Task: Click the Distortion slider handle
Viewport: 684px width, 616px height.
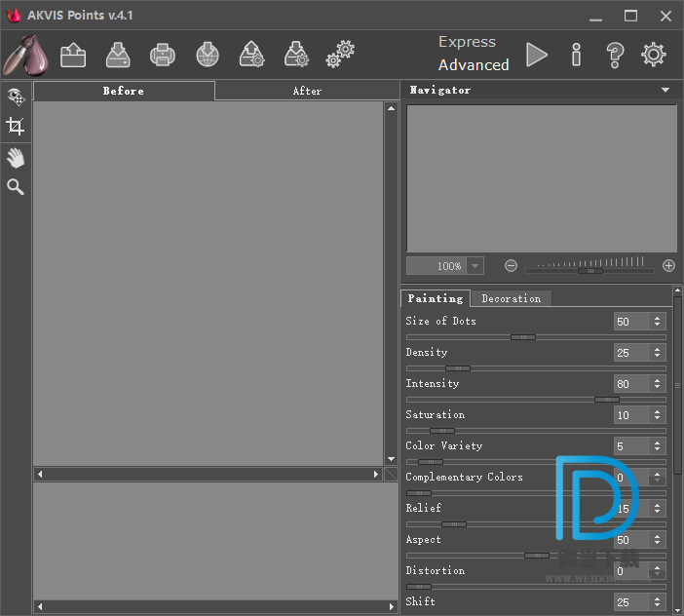Action: click(419, 587)
